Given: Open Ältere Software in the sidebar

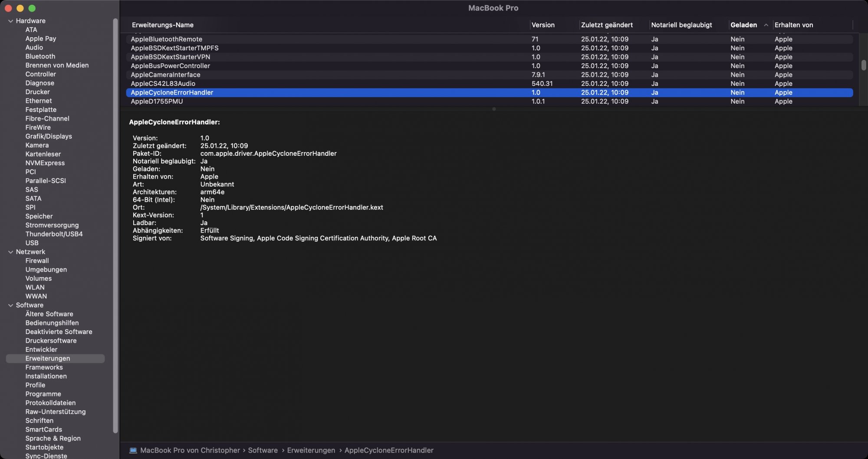Looking at the screenshot, I should [x=49, y=314].
